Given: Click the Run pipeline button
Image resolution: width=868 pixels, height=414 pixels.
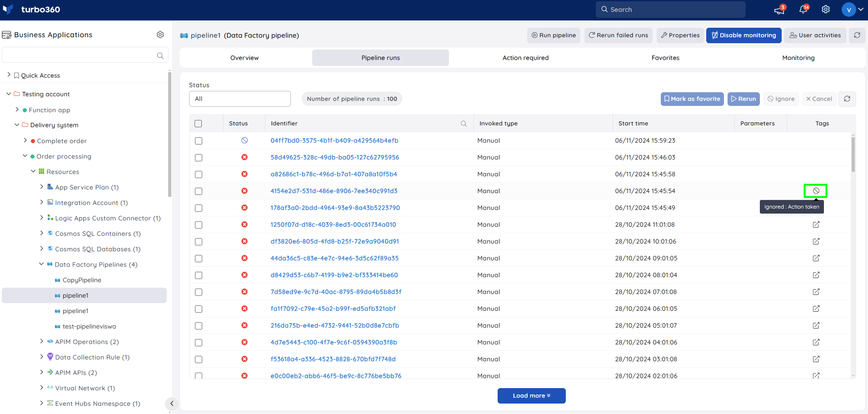Looking at the screenshot, I should (x=554, y=35).
